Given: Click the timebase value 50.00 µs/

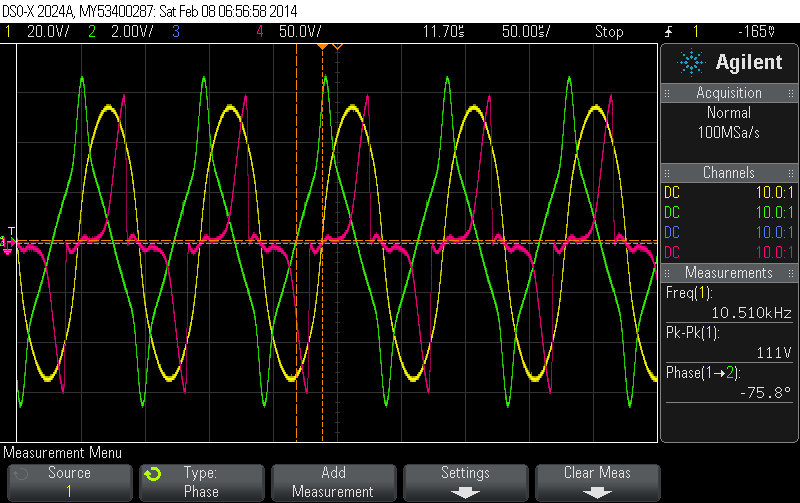Looking at the screenshot, I should click(x=526, y=32).
